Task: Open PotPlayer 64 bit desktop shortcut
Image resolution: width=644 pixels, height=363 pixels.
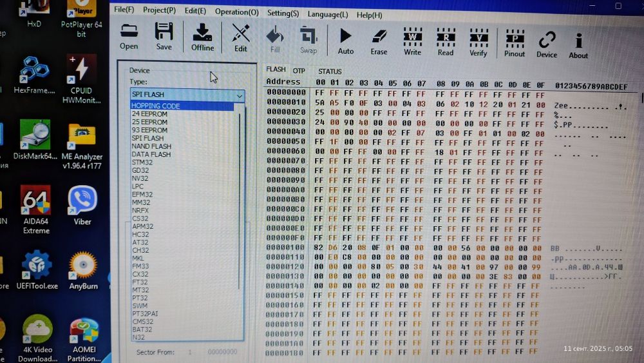Action: tap(81, 19)
